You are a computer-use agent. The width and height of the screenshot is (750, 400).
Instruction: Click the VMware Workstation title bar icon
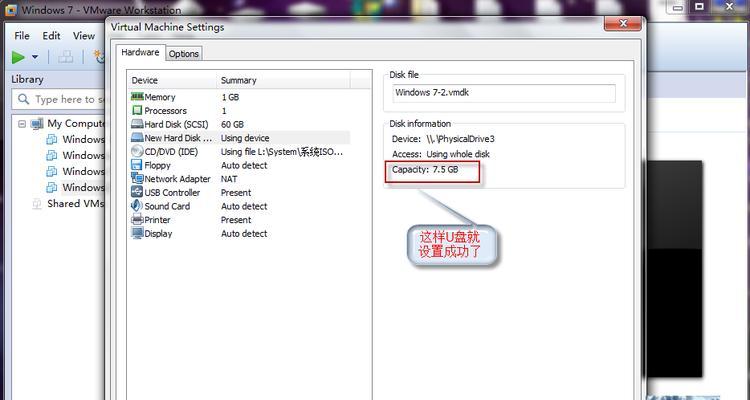(x=11, y=10)
